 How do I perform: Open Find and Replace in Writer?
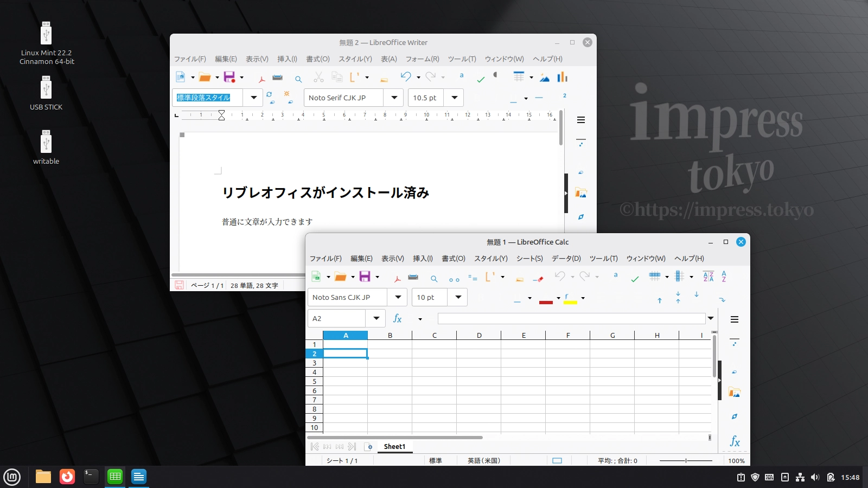coord(462,76)
